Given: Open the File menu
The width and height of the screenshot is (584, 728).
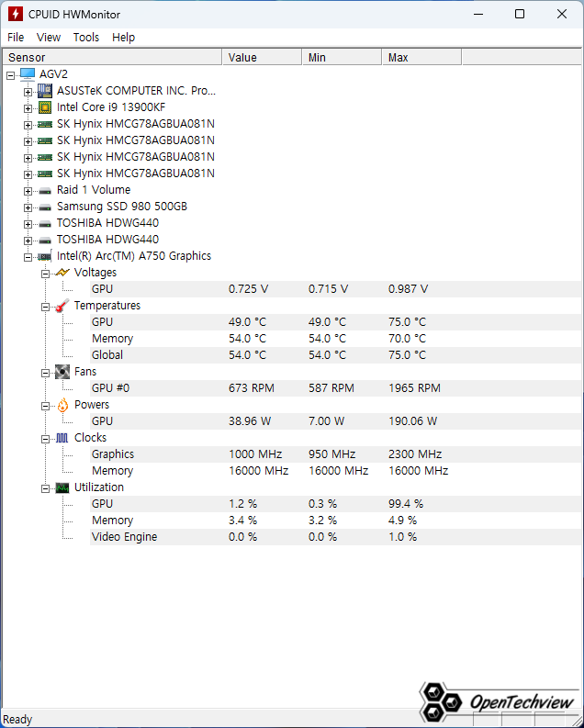Looking at the screenshot, I should click(x=16, y=37).
